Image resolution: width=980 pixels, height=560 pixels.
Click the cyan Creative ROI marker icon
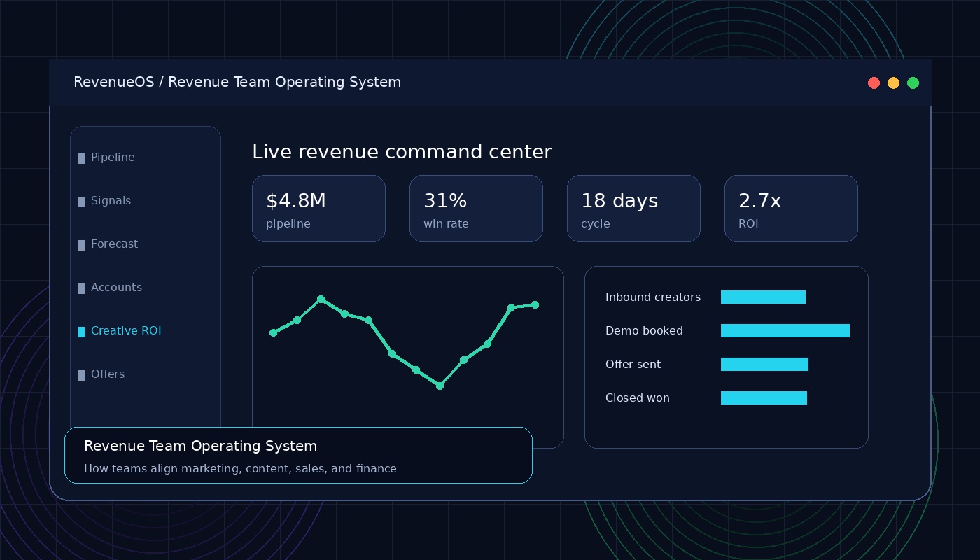tap(81, 332)
